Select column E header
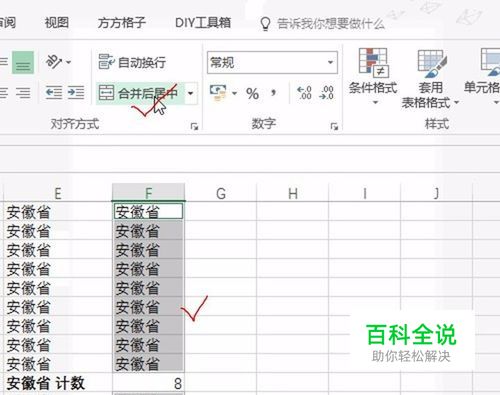The image size is (500, 395). coord(57,193)
